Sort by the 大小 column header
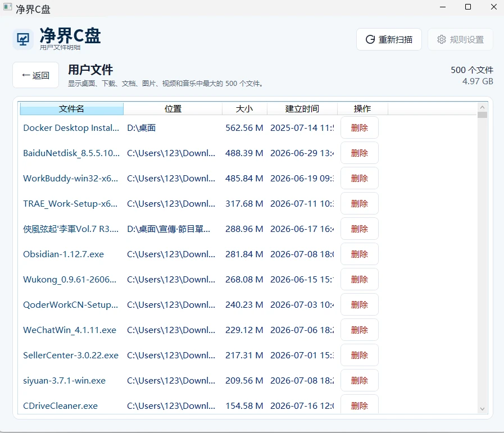 click(x=244, y=108)
